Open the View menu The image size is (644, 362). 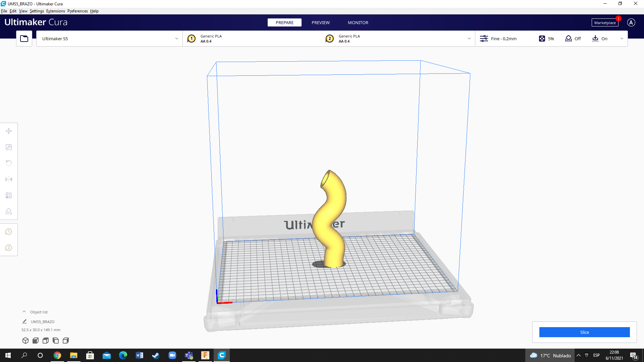coord(23,11)
